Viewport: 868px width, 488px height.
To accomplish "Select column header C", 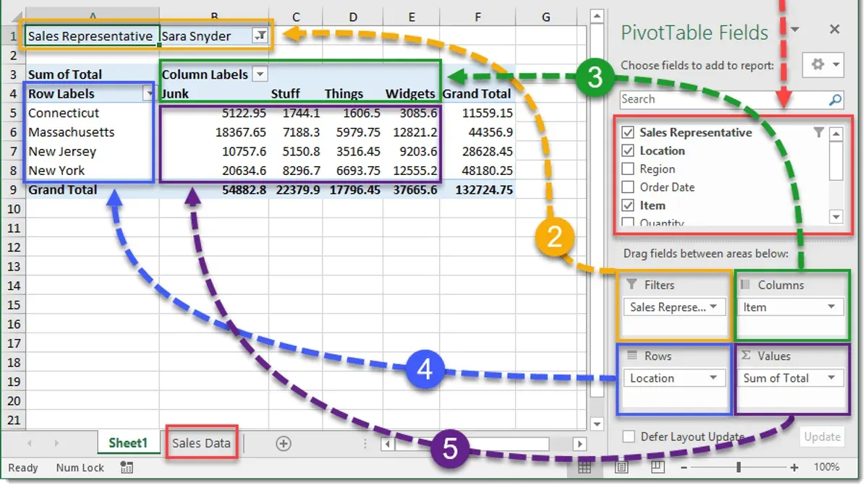I will pos(296,17).
